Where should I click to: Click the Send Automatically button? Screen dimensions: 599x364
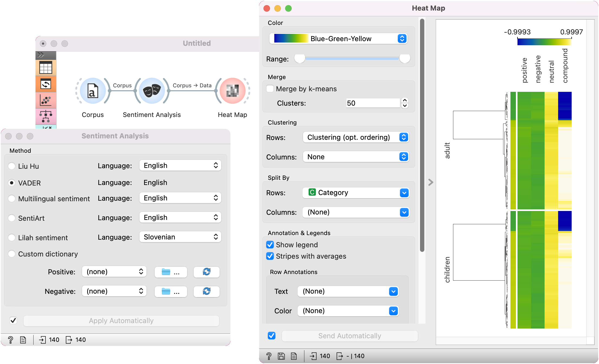[x=350, y=336]
